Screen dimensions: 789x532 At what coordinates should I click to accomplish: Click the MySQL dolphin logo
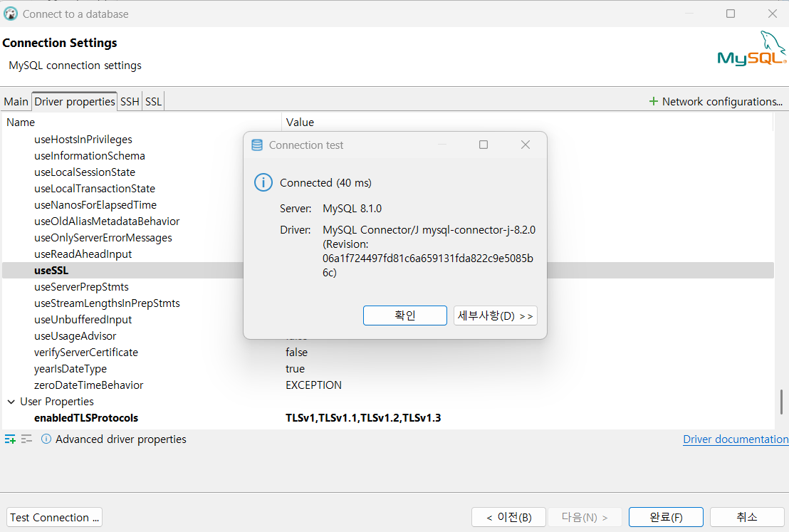(x=752, y=48)
